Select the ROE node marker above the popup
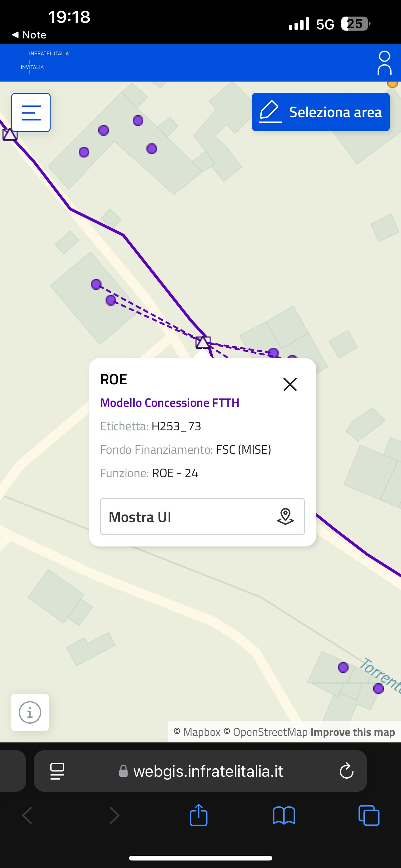The width and height of the screenshot is (401, 868). click(x=203, y=342)
